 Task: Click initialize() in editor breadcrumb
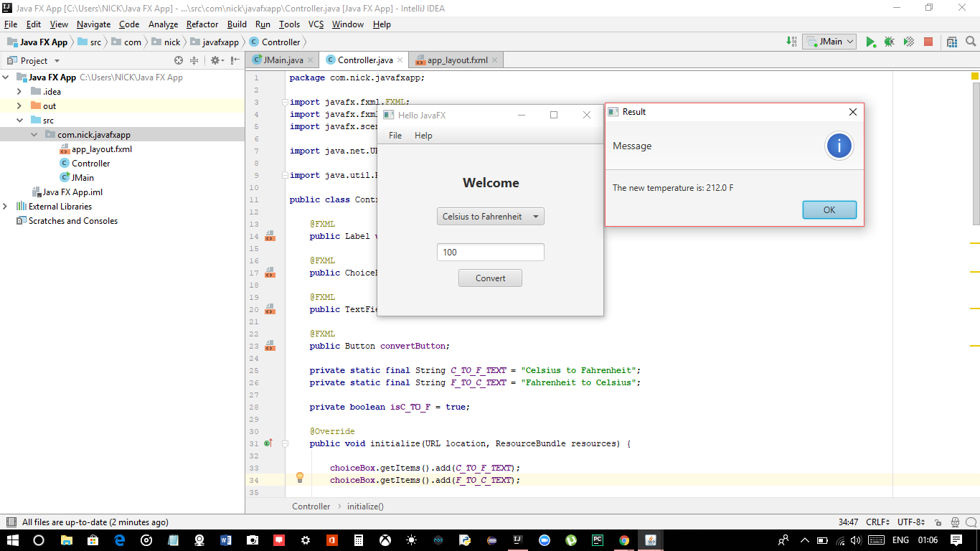(365, 507)
